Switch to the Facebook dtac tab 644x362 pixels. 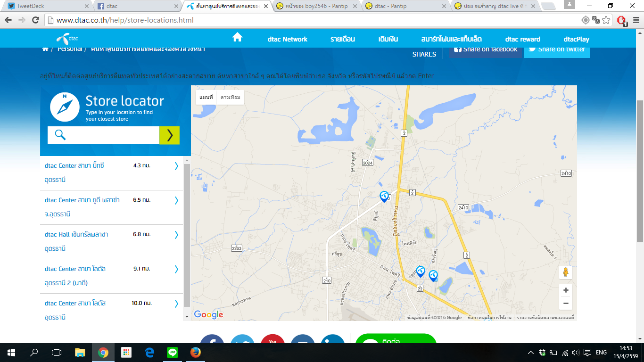[x=137, y=6]
